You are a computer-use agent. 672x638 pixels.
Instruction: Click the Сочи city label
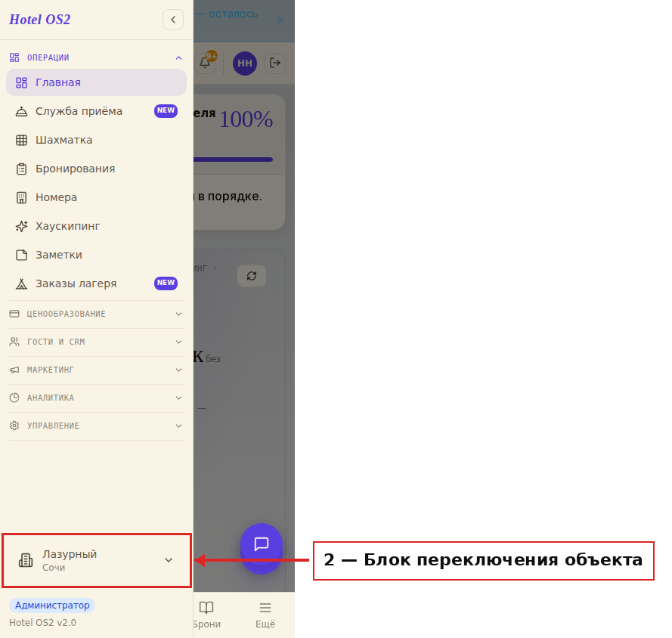coord(54,567)
